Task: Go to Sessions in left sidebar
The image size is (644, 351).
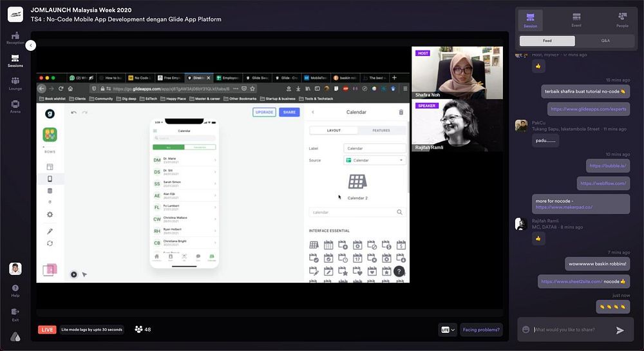Action: [x=15, y=61]
